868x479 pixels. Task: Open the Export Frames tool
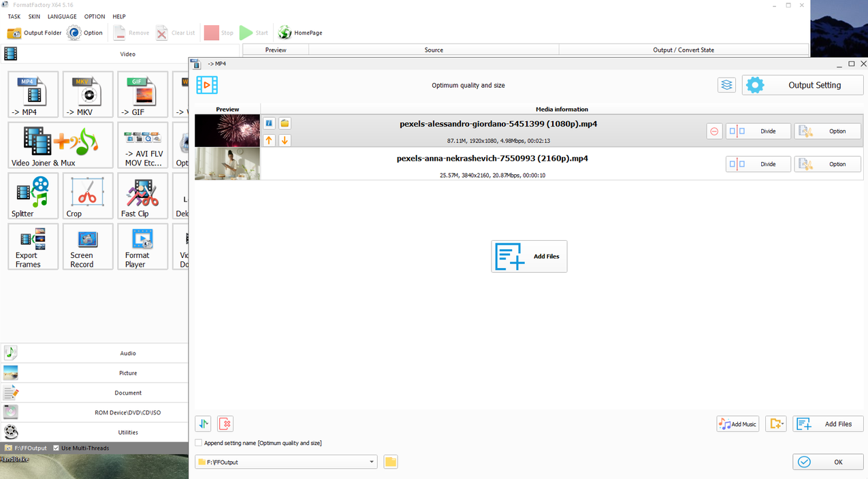(x=33, y=247)
